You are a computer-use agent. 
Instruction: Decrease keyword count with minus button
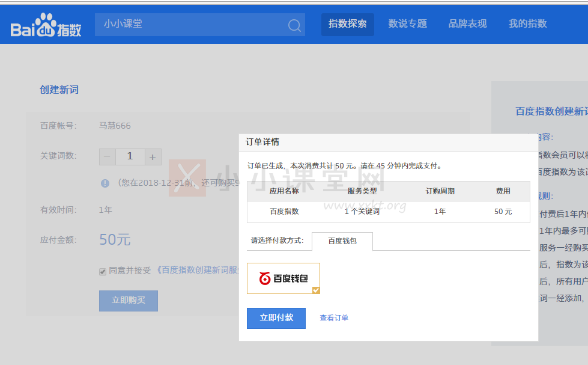click(108, 156)
